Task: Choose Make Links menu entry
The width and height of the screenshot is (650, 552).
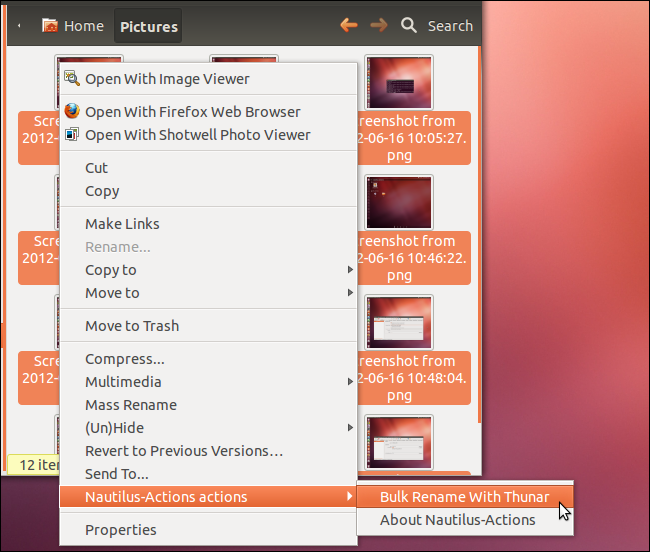Action: point(208,224)
